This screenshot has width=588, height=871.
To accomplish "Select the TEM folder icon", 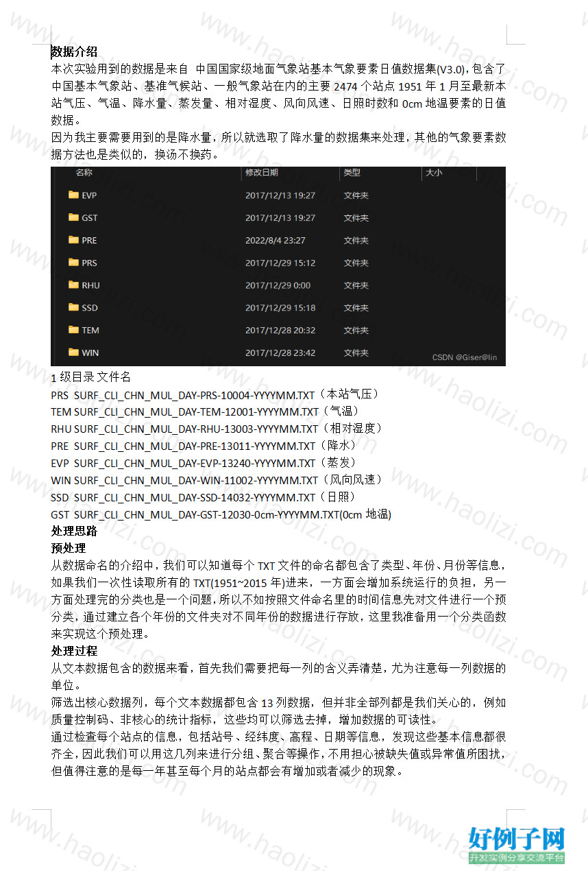I will (73, 330).
